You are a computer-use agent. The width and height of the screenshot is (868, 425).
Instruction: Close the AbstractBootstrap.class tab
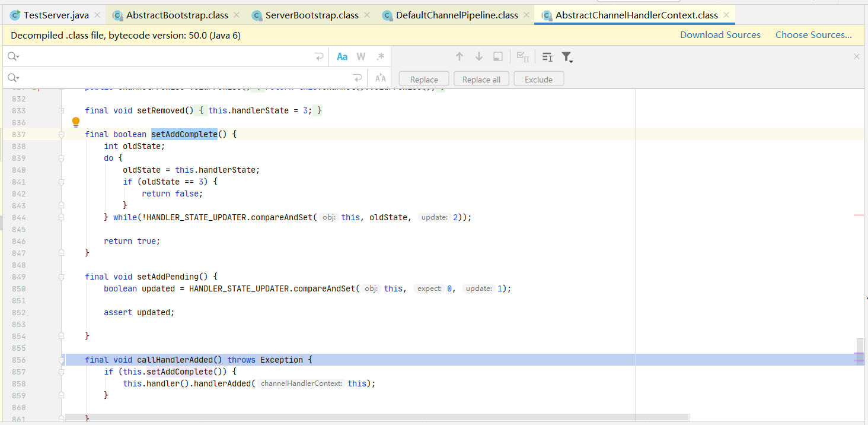(237, 15)
